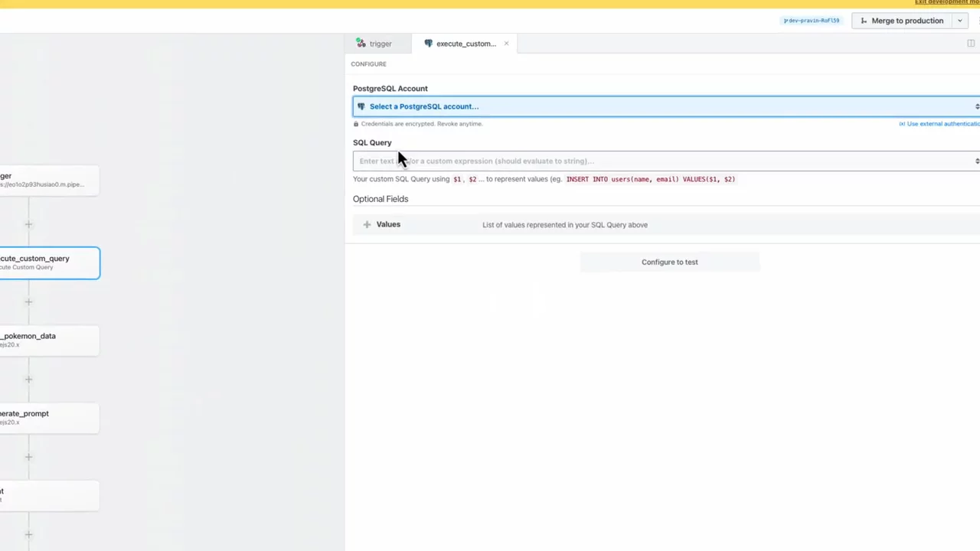Click the dev-pravin branch label

[812, 21]
